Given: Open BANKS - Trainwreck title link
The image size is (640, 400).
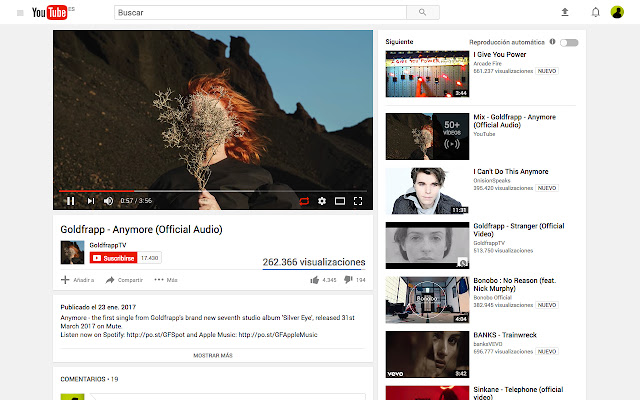Looking at the screenshot, I should (x=505, y=335).
